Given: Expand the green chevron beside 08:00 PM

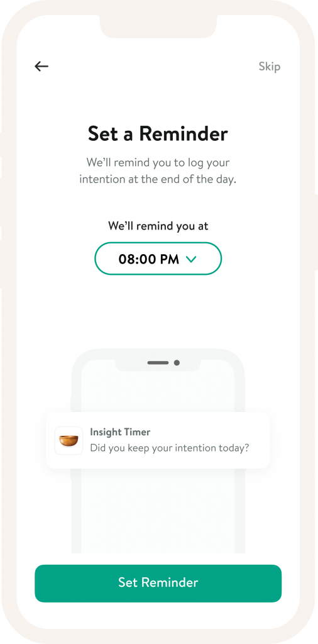Looking at the screenshot, I should 192,259.
